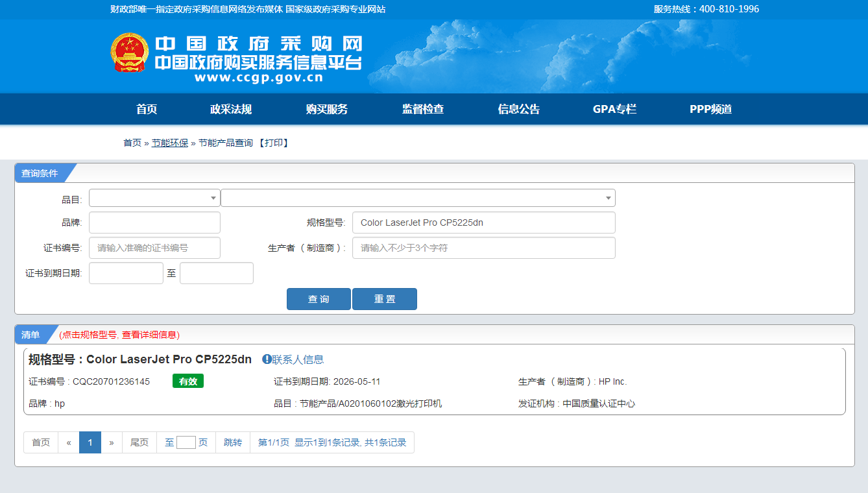This screenshot has height=493, width=868.
Task: Open the 监督检查 navigation item
Action: pos(423,109)
